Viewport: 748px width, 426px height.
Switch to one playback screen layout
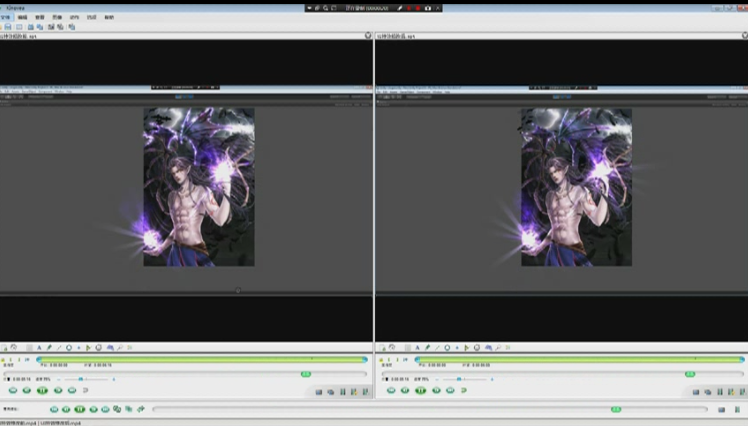click(x=31, y=27)
